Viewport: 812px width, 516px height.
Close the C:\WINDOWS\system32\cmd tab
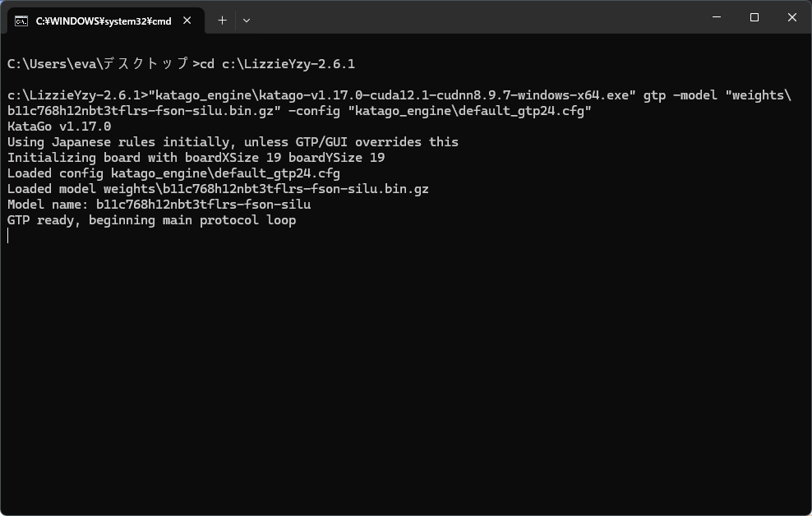pos(187,21)
